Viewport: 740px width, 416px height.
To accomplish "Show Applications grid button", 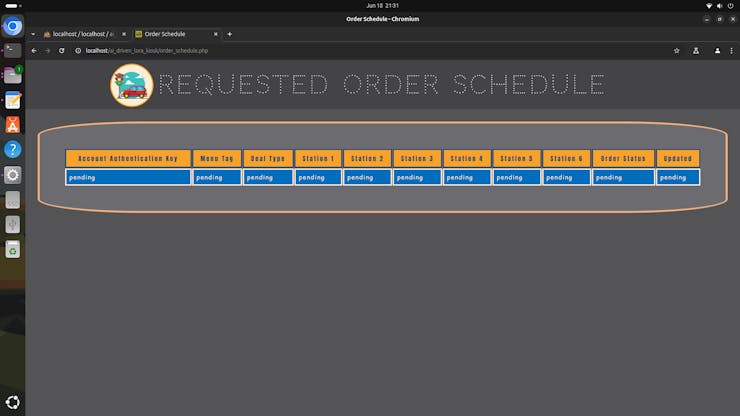I will pyautogui.click(x=13, y=402).
